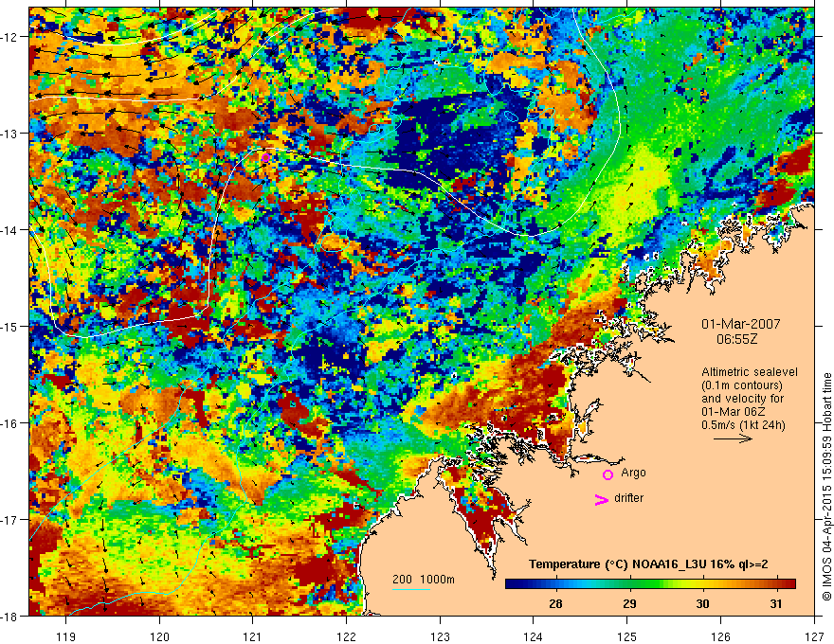This screenshot has height=644, width=834.
Task: Click the date text 01-Mar-2007
Action: (x=740, y=324)
